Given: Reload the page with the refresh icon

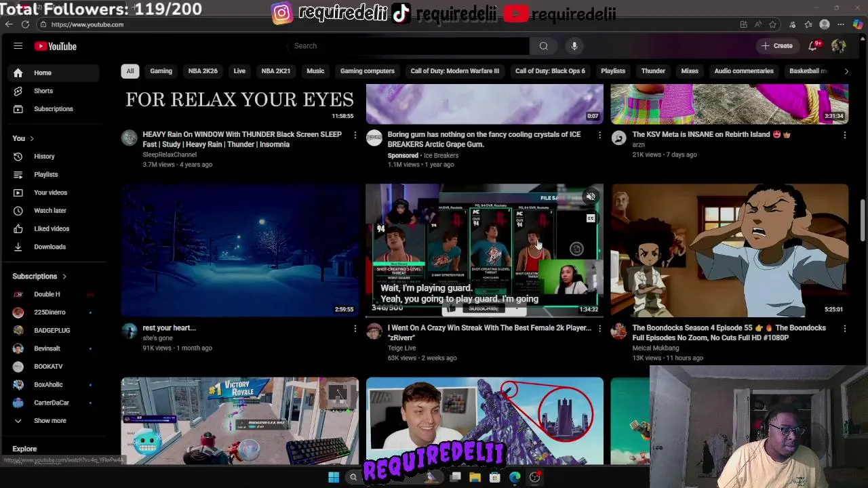Looking at the screenshot, I should pyautogui.click(x=25, y=24).
